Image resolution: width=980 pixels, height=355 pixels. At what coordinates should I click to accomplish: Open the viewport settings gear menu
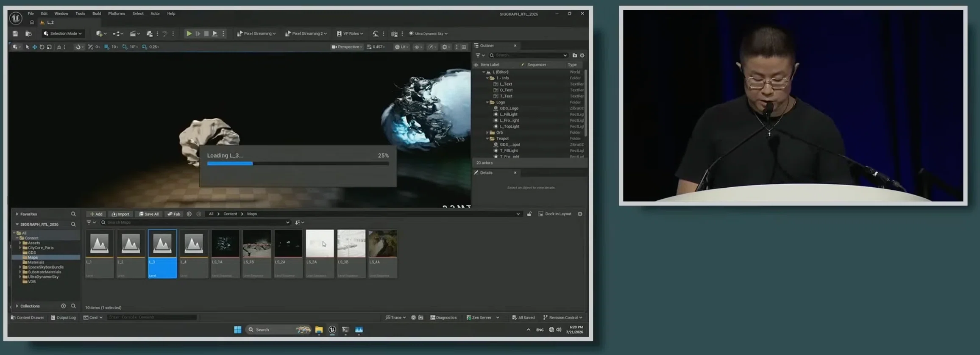click(x=446, y=47)
